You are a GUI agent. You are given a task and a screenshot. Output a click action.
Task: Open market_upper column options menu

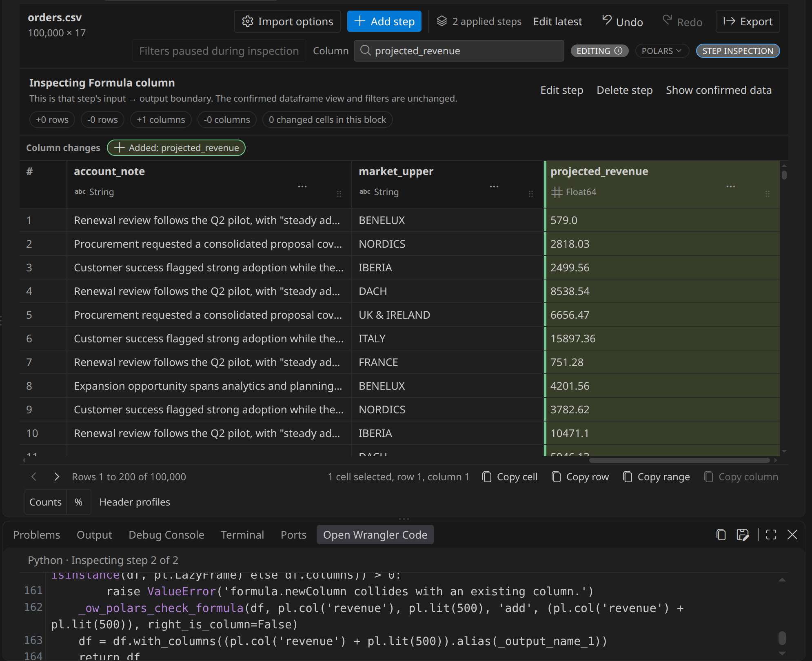click(x=494, y=186)
